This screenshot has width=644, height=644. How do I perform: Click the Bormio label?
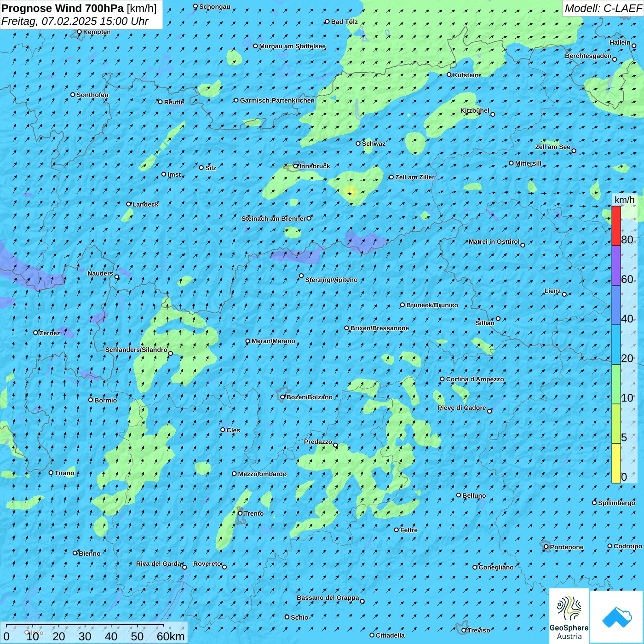105,400
